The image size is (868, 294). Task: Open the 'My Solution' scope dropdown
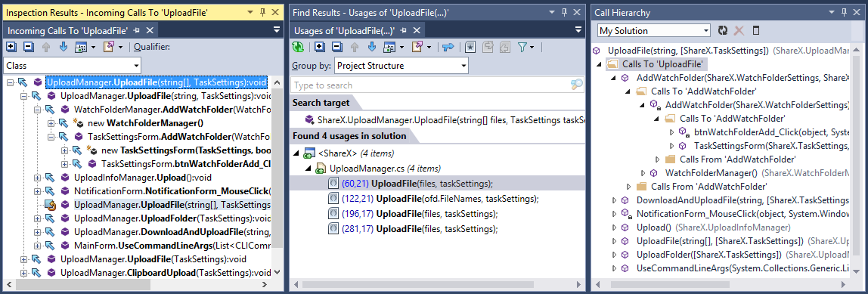[x=654, y=30]
